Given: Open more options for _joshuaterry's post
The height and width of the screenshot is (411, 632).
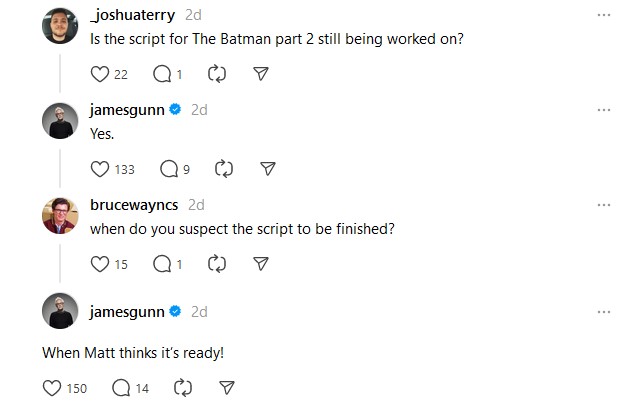Looking at the screenshot, I should (603, 16).
